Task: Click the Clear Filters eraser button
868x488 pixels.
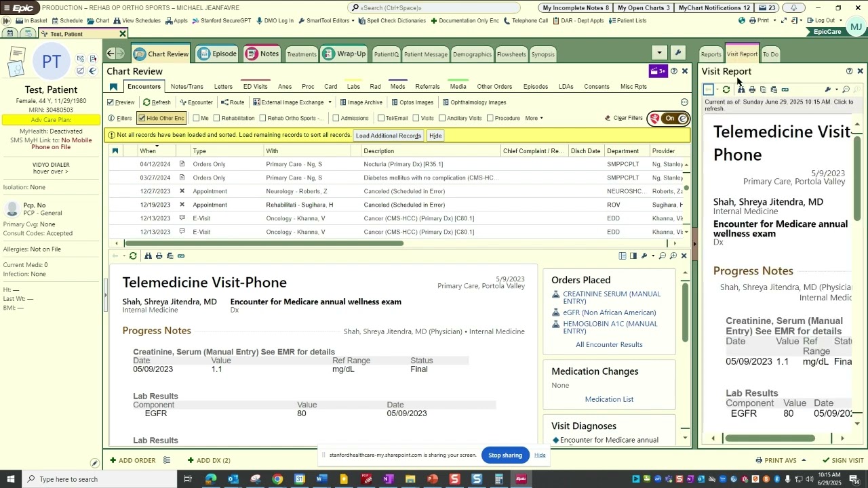Action: pyautogui.click(x=623, y=119)
